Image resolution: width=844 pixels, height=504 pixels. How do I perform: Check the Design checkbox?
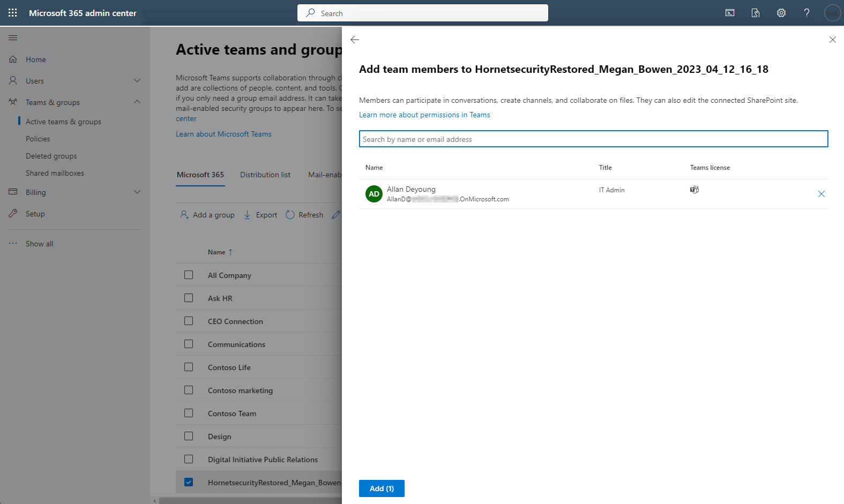pos(189,436)
